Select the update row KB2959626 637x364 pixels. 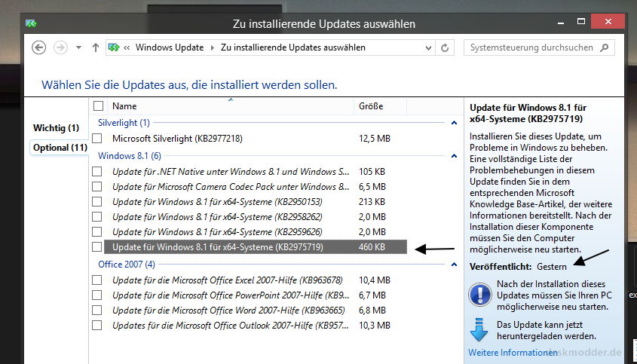point(256,231)
